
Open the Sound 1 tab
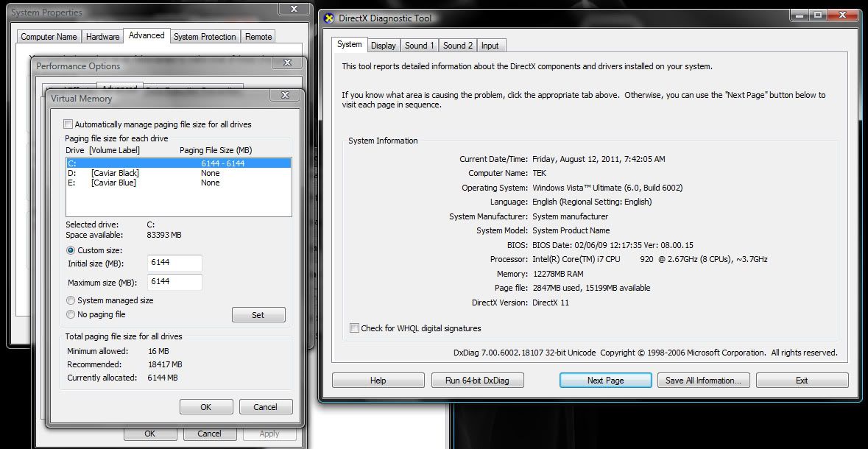419,46
